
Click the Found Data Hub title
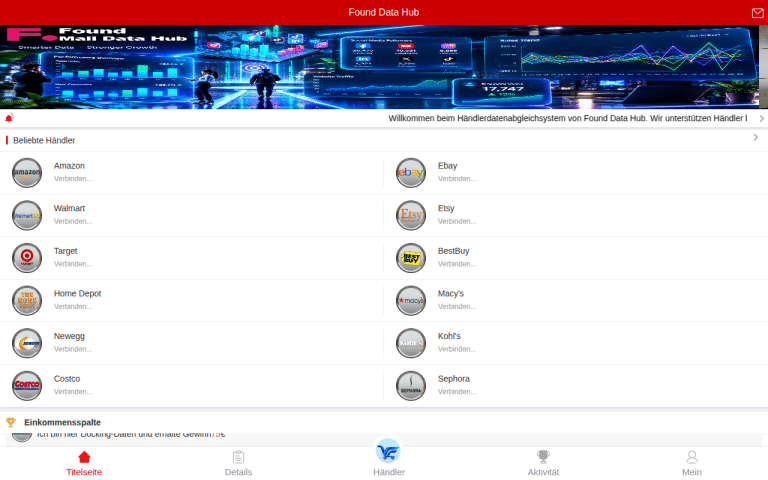click(x=384, y=12)
